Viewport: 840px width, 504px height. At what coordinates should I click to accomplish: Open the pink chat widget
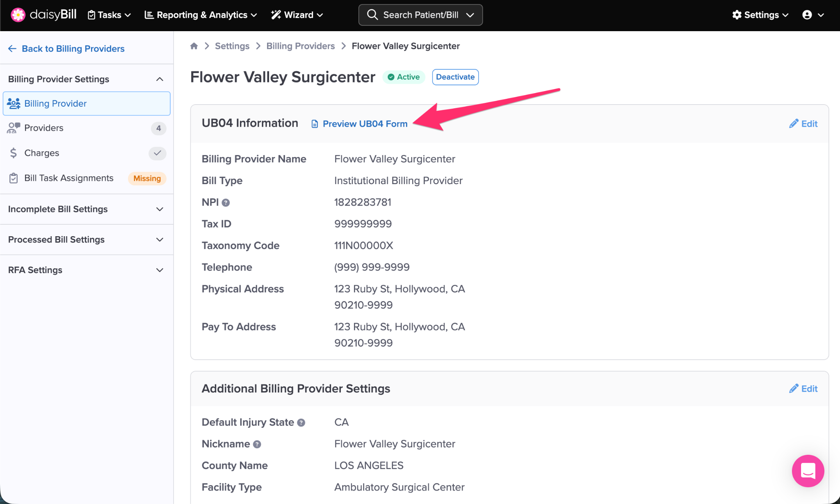click(x=808, y=471)
